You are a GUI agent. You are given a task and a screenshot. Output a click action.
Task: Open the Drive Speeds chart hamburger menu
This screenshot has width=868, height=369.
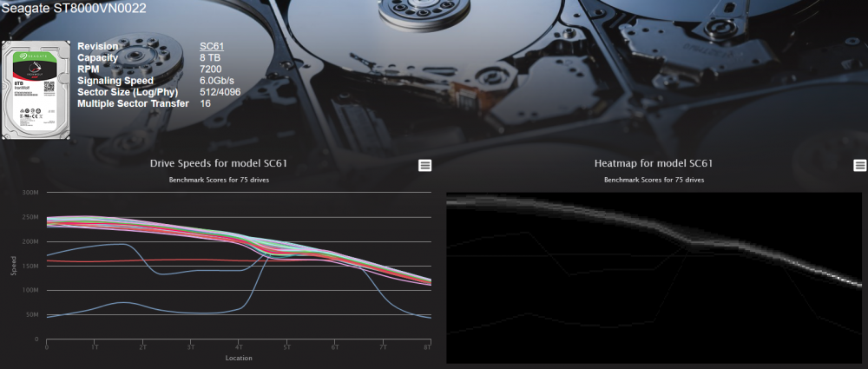pos(424,165)
